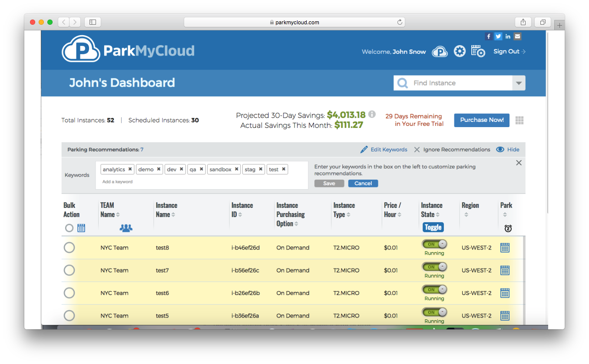Click the search magnifier icon
589x364 pixels.
click(x=403, y=83)
